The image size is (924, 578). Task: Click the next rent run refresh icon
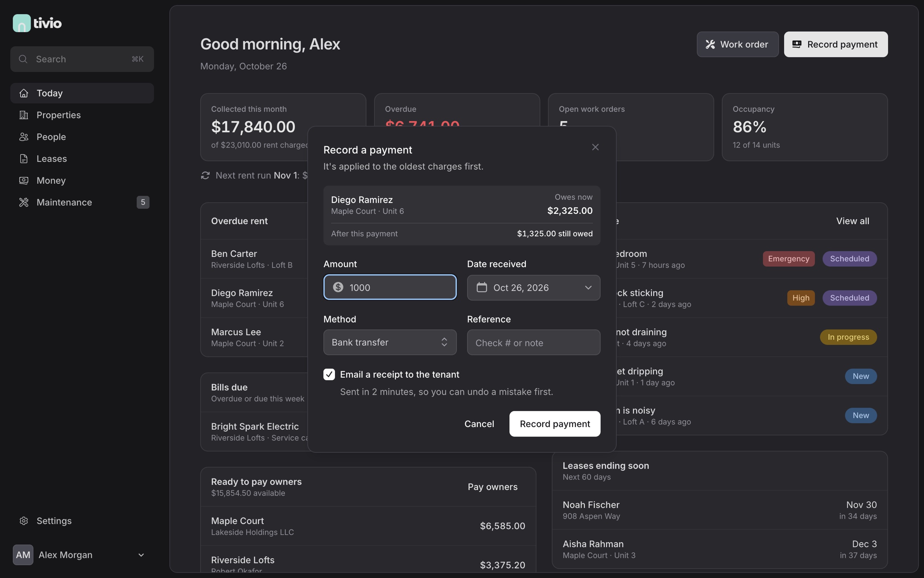point(205,175)
